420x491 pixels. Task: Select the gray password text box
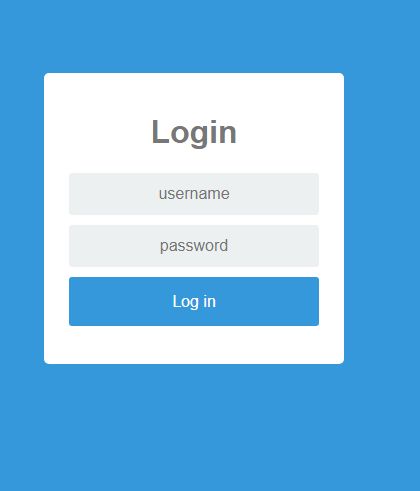[194, 246]
